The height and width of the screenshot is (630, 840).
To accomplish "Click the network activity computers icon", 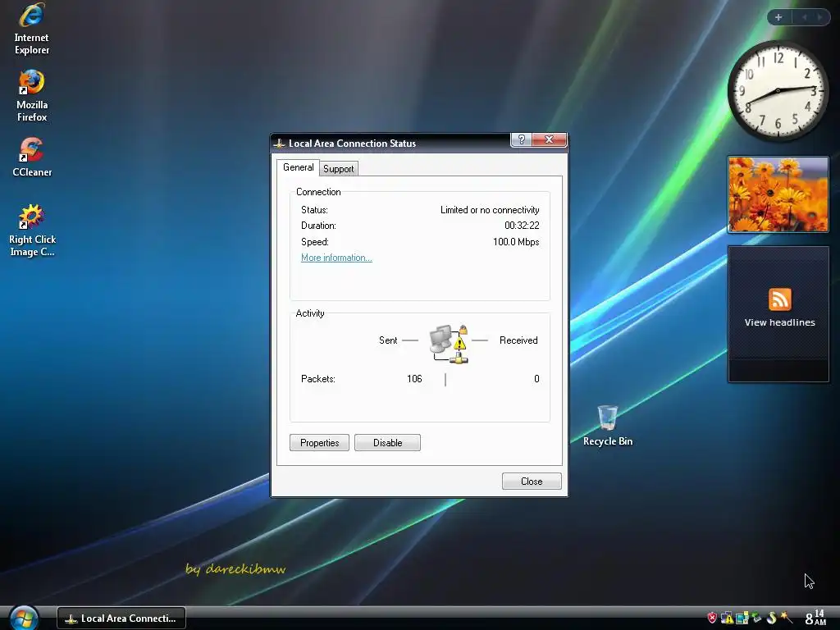I will point(449,345).
